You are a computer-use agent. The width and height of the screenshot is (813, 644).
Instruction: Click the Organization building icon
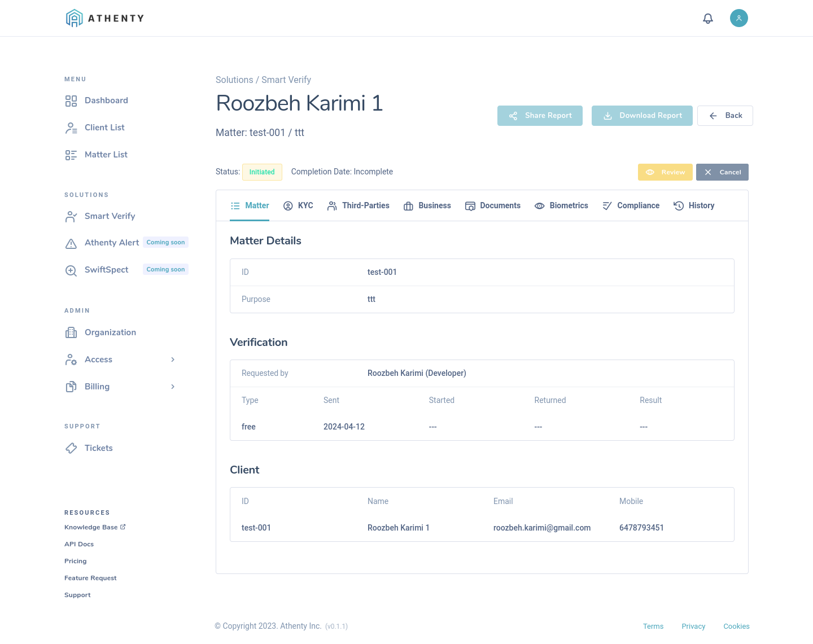coord(71,332)
